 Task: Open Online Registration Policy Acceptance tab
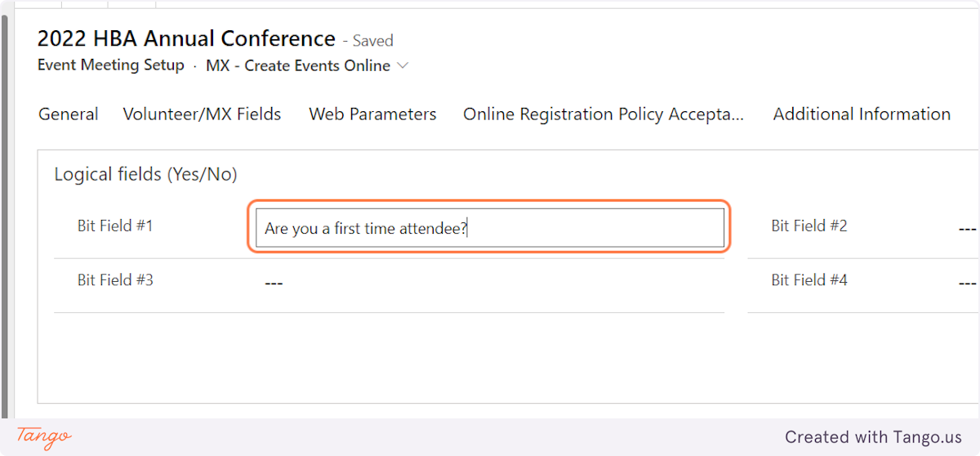coord(604,114)
